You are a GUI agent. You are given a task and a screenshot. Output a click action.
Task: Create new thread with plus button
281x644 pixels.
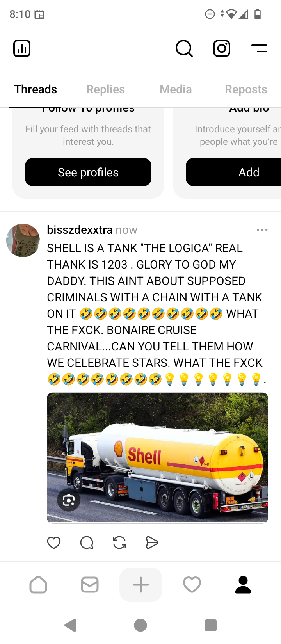tap(141, 585)
